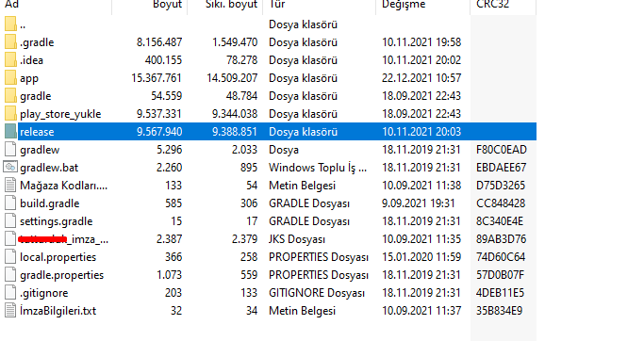The height and width of the screenshot is (341, 644).
Task: Click the size value 15.367.761
Action: [157, 78]
